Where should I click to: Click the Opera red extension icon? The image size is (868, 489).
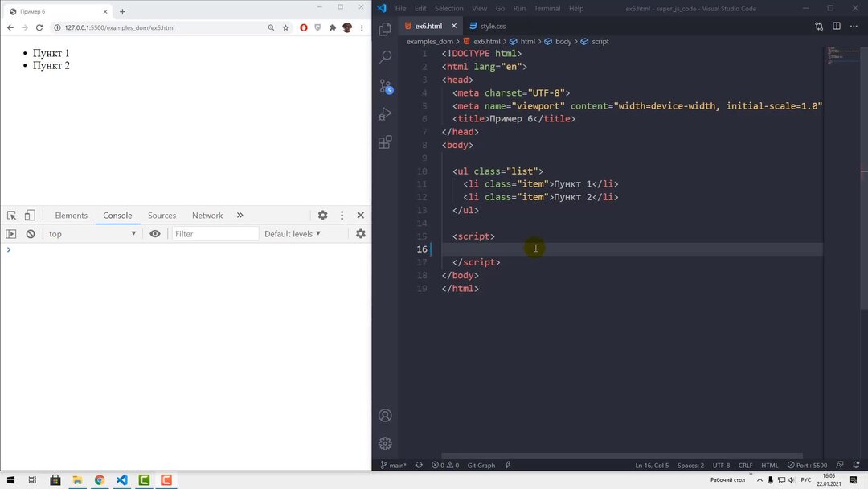pos(303,27)
